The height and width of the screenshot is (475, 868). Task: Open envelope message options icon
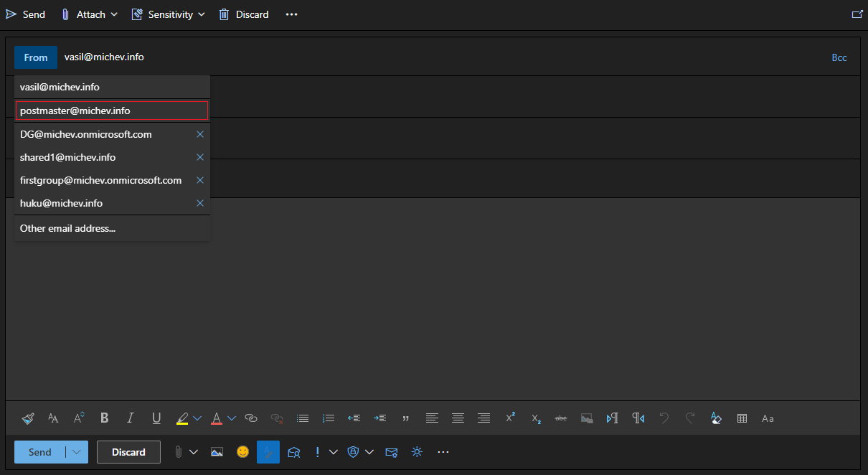pos(391,452)
